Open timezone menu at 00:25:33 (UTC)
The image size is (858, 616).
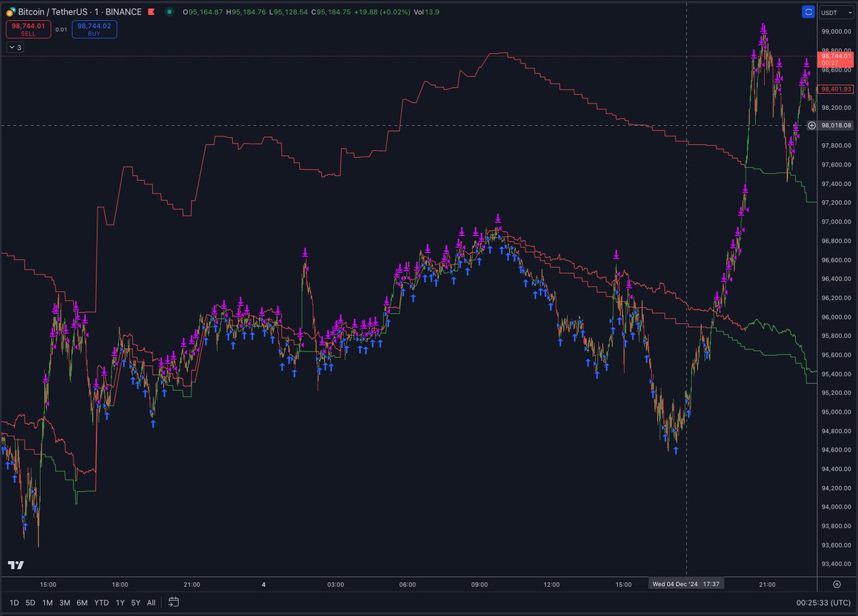point(823,602)
